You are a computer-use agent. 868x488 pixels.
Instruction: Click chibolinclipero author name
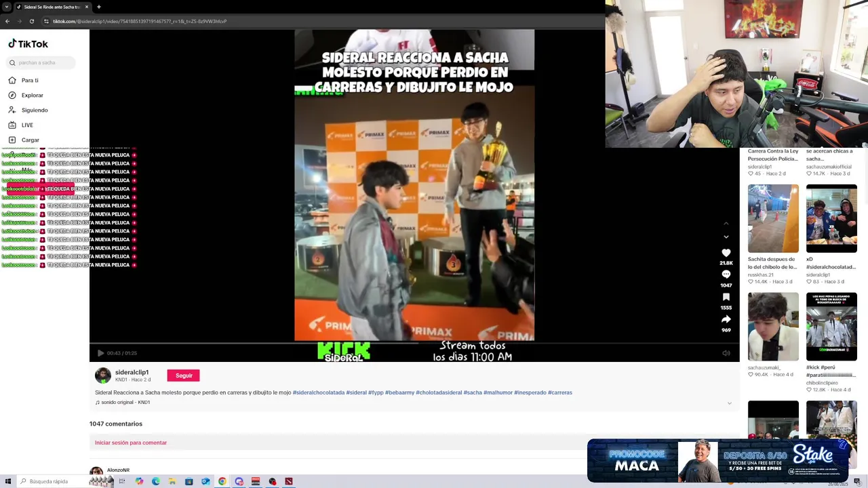(823, 383)
